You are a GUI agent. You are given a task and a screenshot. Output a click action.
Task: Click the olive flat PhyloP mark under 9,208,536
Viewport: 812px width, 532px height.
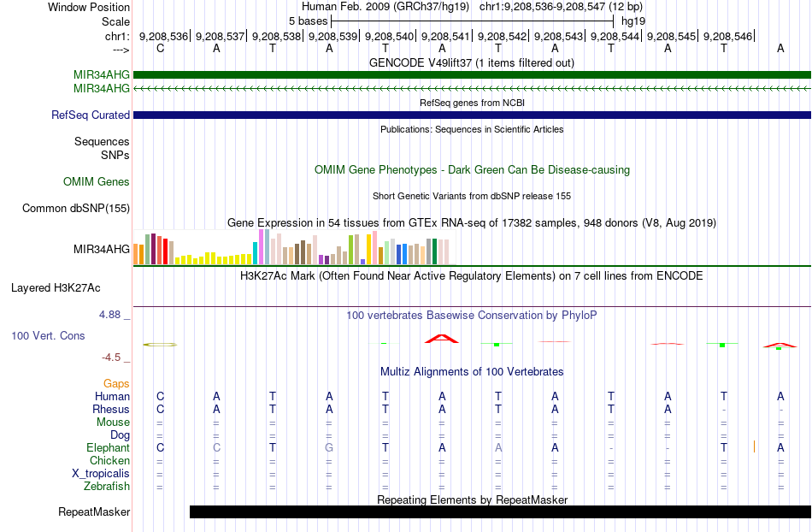click(160, 345)
